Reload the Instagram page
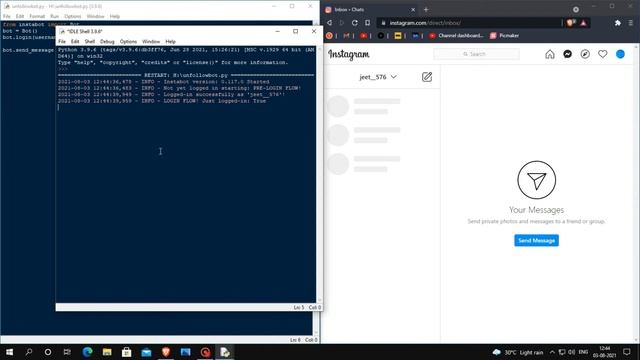 [355, 23]
